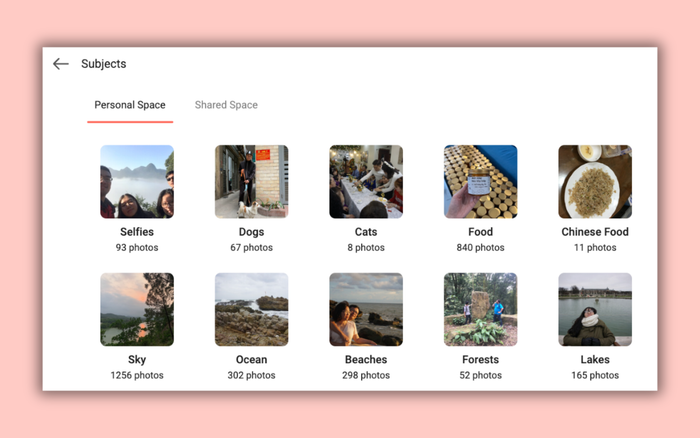The image size is (700, 438).
Task: Click the Cats label
Action: pyautogui.click(x=366, y=232)
